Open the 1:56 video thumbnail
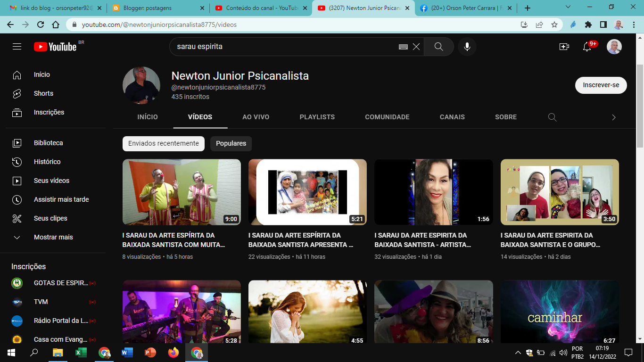The height and width of the screenshot is (362, 644). tap(434, 192)
